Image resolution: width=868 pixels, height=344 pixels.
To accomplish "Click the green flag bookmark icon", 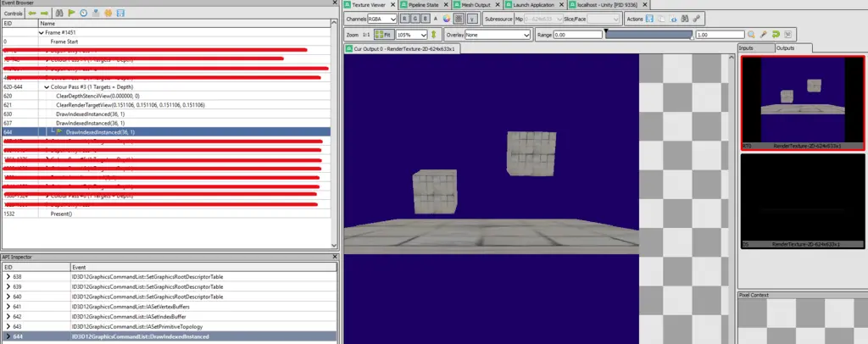I will coord(71,14).
